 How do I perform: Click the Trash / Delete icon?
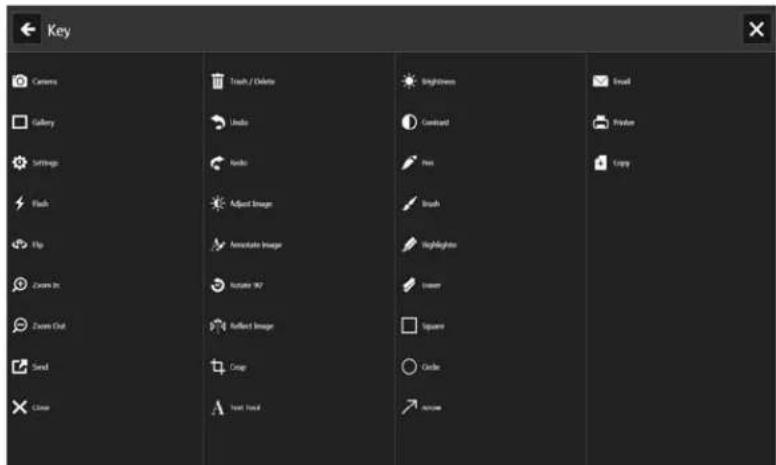click(216, 81)
